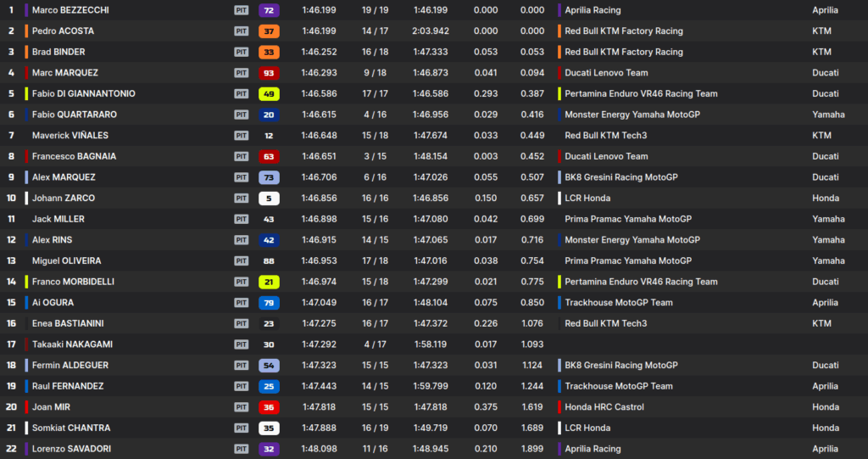Viewport: 868px width, 459px height.
Task: Click the blue number 25 badge
Action: point(269,386)
